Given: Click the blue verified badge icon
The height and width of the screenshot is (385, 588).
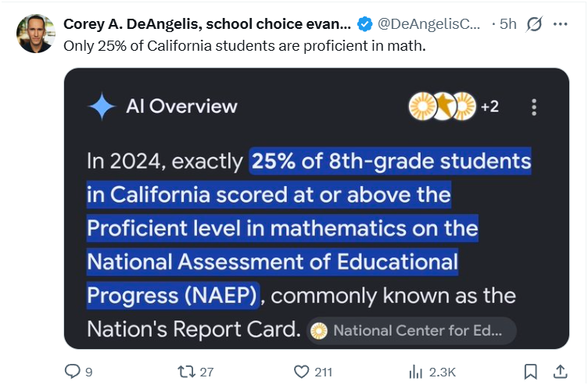Looking at the screenshot, I should point(364,24).
